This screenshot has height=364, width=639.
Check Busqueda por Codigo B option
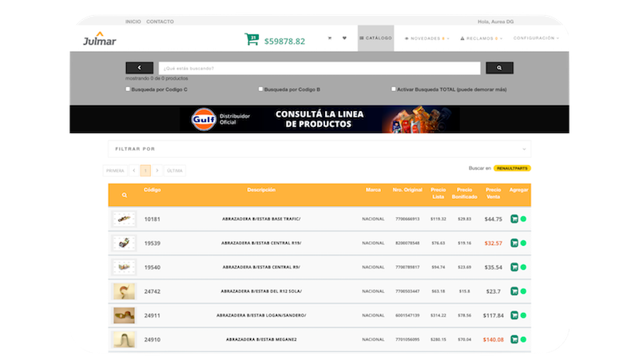pyautogui.click(x=260, y=89)
